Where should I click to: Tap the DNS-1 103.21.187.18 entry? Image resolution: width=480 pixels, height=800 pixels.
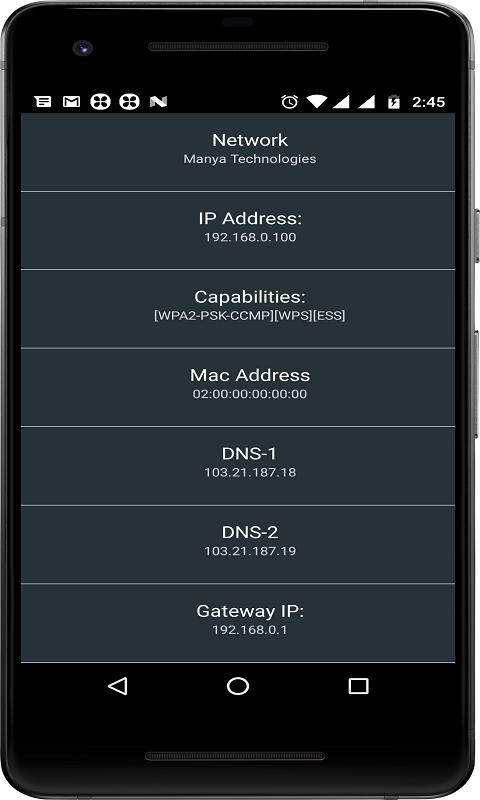point(238,466)
